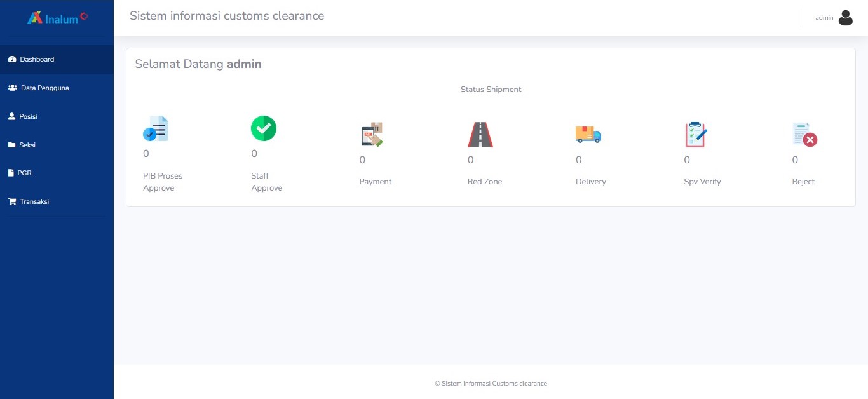Click the PIB Proses Approve document icon
The image size is (868, 399).
[156, 128]
